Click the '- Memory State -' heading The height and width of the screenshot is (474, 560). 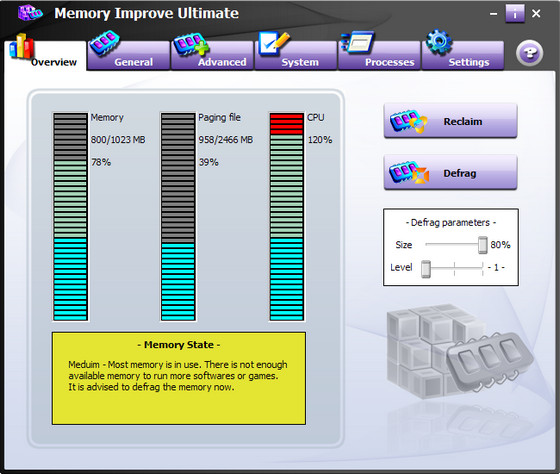point(179,345)
